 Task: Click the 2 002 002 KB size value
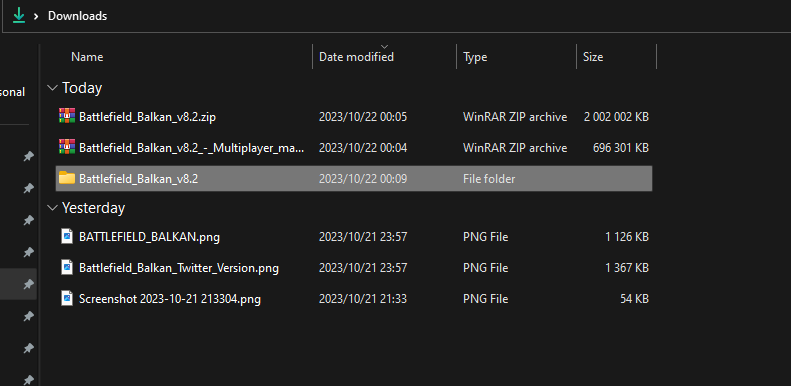pos(616,117)
